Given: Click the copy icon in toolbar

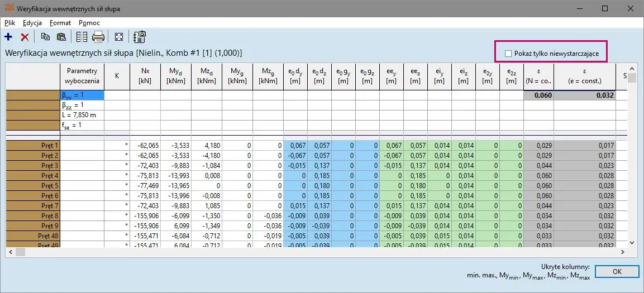Looking at the screenshot, I should coord(45,37).
